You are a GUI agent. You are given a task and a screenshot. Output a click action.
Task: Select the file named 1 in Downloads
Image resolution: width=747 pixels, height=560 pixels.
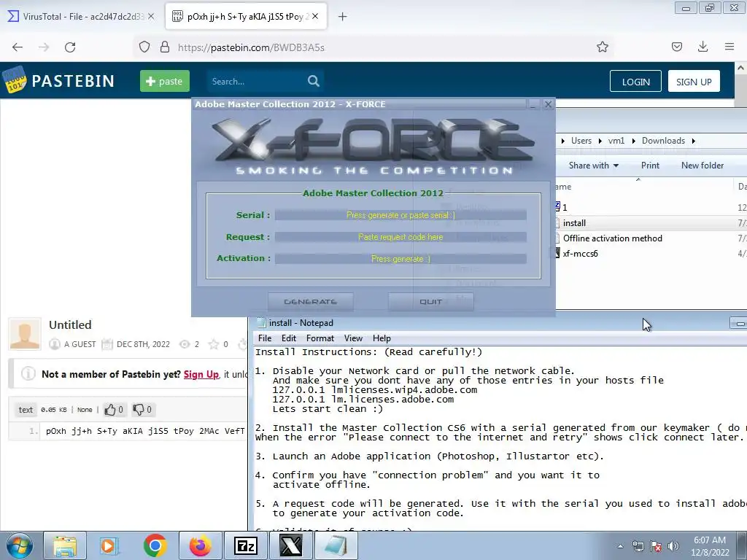point(565,207)
